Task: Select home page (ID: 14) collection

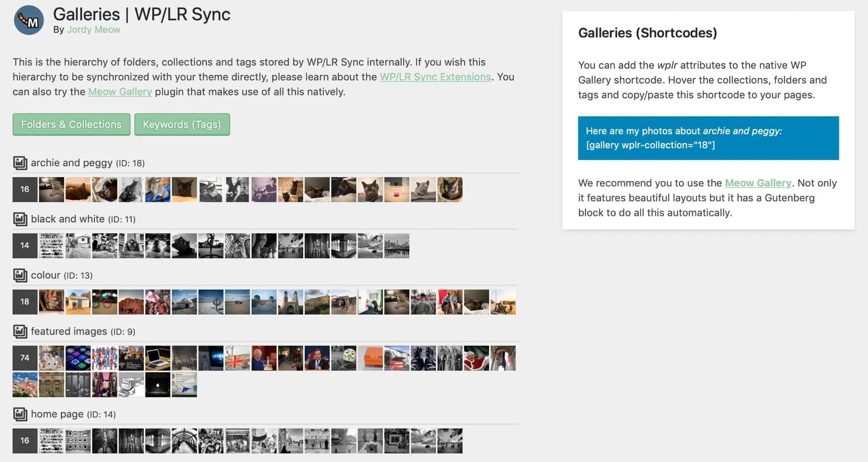Action: coord(73,414)
